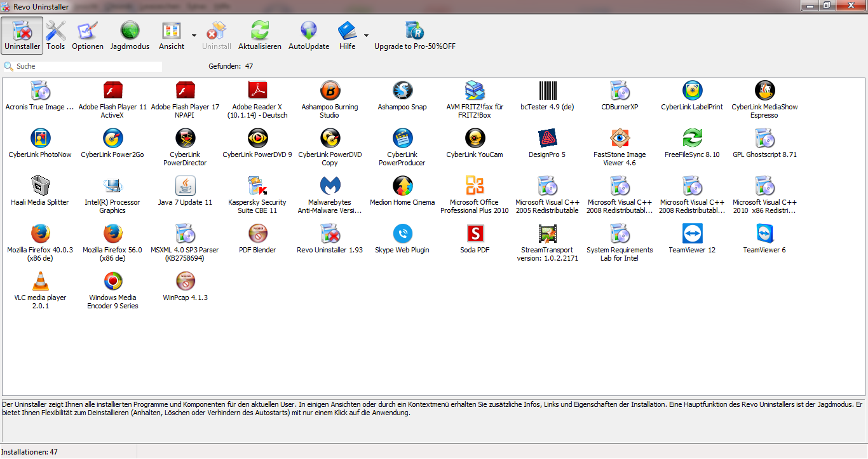Image resolution: width=868 pixels, height=459 pixels.
Task: Select Adobe Reader X entry
Action: tap(257, 100)
